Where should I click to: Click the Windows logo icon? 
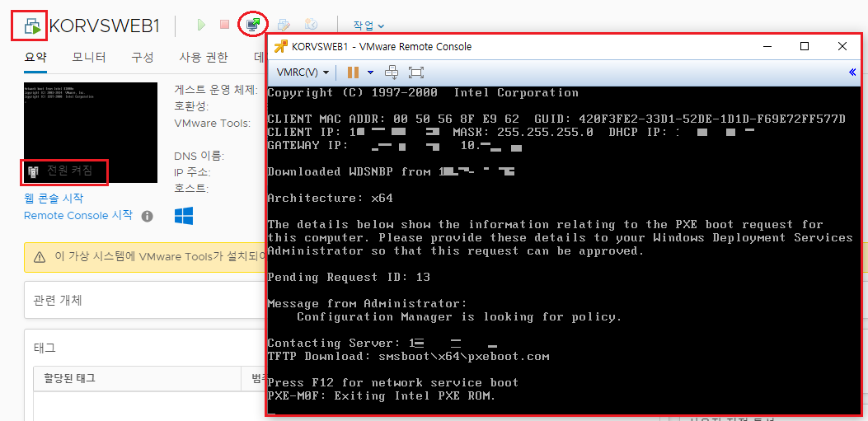183,217
